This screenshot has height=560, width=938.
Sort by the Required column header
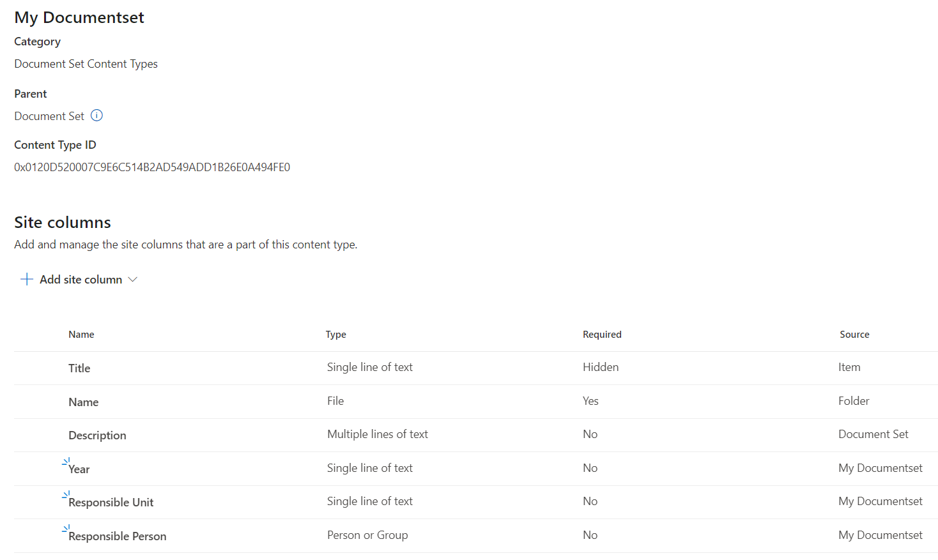[602, 335]
